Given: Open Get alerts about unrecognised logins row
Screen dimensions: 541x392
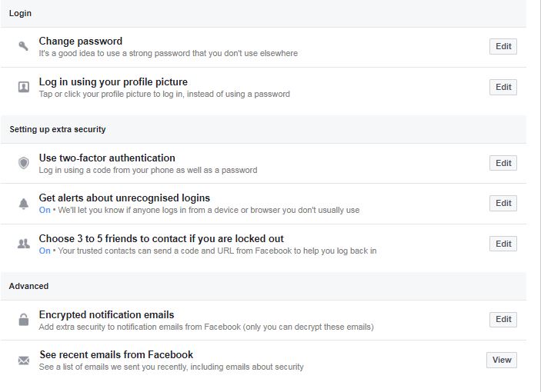Looking at the screenshot, I should [125, 198].
